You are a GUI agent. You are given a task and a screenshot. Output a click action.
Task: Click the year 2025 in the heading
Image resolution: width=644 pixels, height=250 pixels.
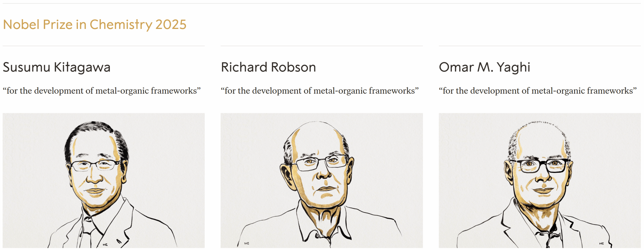pos(171,25)
